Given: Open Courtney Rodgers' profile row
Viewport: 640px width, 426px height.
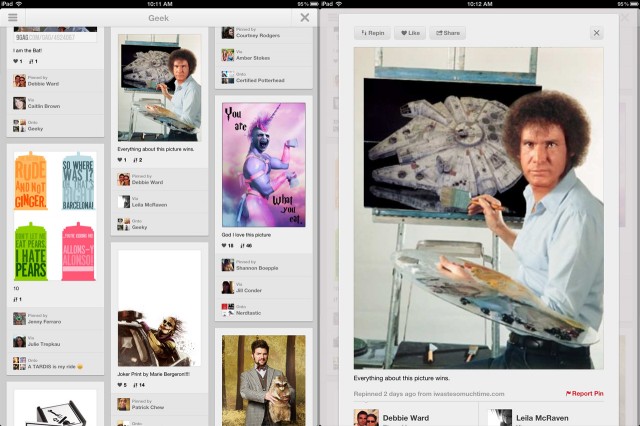Looking at the screenshot, I should [x=264, y=33].
